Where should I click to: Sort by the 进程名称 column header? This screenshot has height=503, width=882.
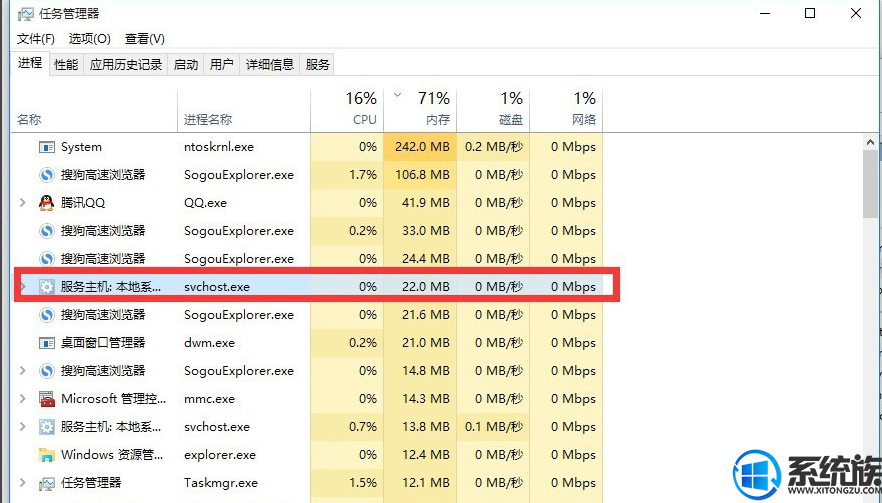pos(244,110)
